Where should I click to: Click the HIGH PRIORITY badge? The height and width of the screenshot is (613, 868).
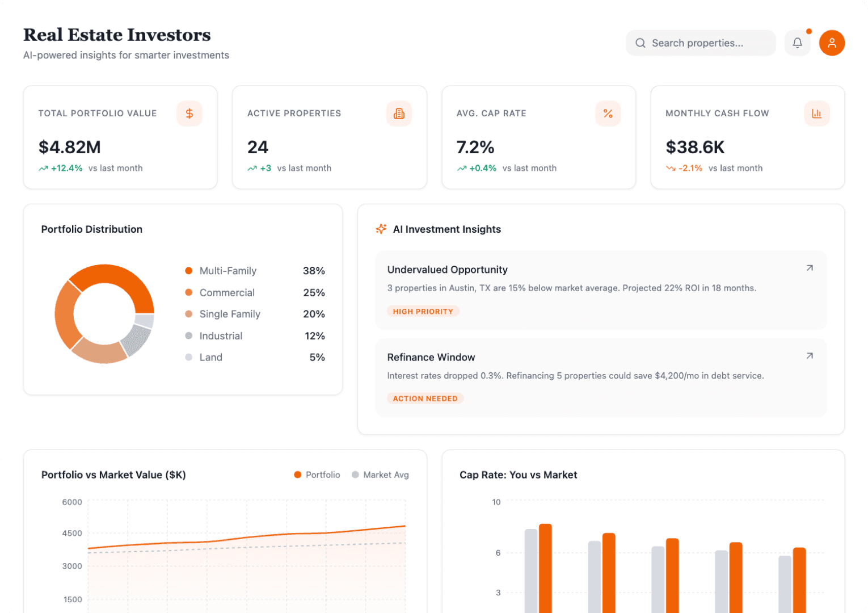(423, 311)
